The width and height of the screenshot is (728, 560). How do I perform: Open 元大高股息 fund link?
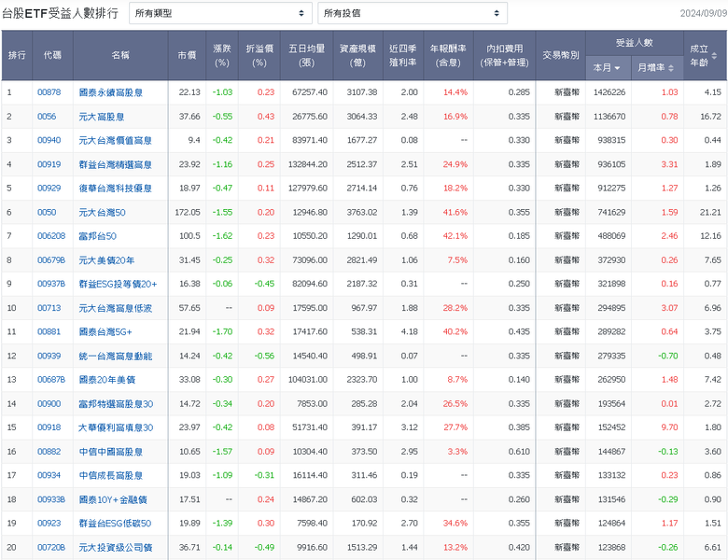[102, 117]
